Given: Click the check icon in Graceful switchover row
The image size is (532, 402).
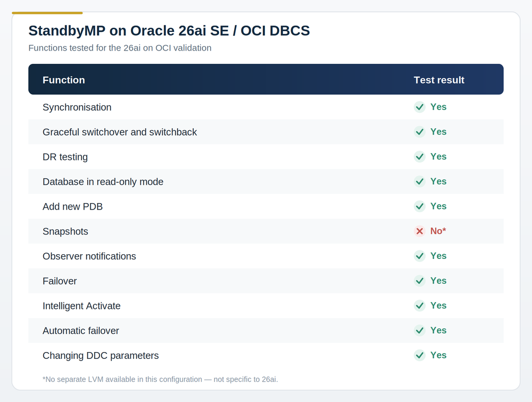Looking at the screenshot, I should pyautogui.click(x=420, y=132).
